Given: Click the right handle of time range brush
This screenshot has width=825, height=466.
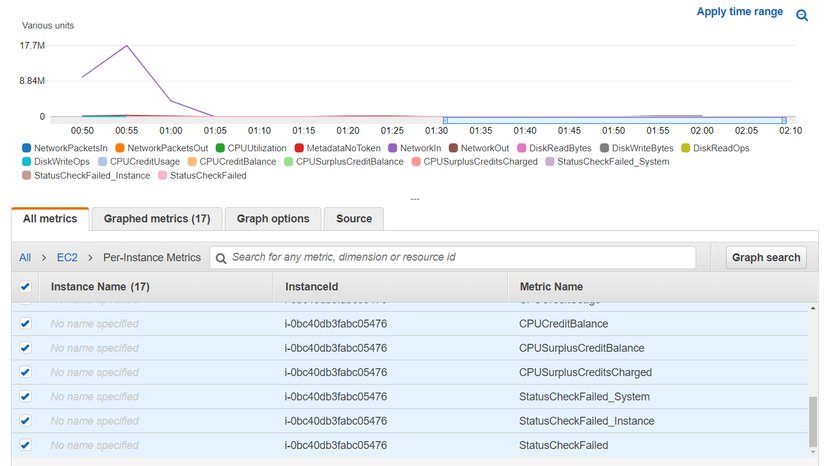Looking at the screenshot, I should [784, 120].
